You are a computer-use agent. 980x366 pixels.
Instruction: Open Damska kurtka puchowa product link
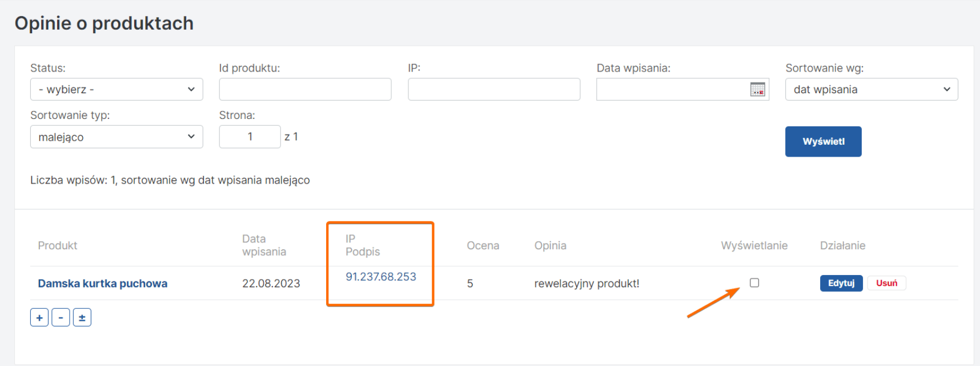coord(103,284)
